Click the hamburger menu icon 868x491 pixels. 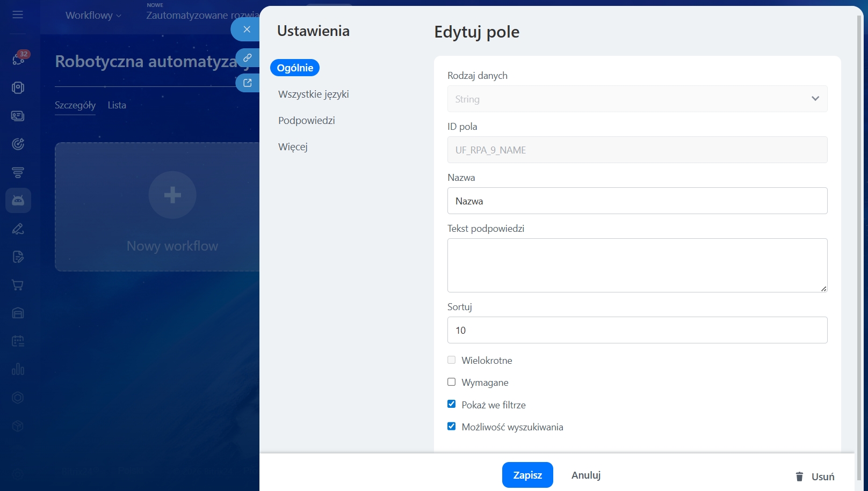click(x=18, y=14)
